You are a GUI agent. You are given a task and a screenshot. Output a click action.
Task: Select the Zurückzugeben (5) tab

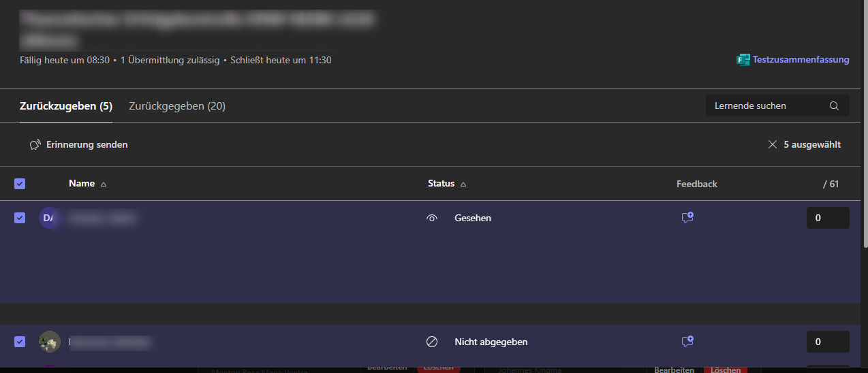(66, 106)
